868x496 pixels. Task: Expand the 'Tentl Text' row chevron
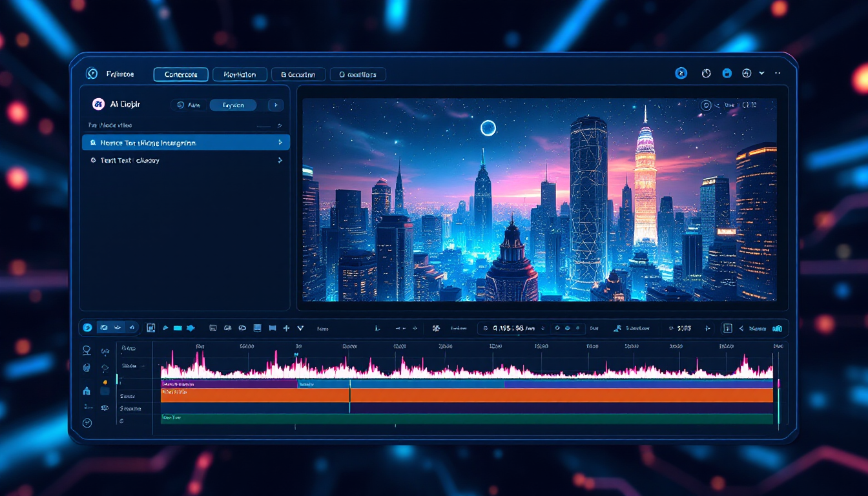pyautogui.click(x=280, y=160)
